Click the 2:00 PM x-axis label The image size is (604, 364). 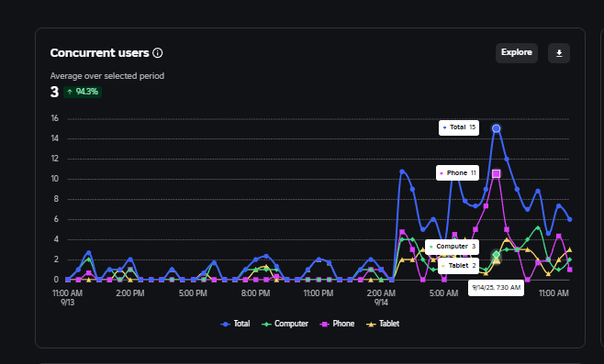(x=130, y=293)
